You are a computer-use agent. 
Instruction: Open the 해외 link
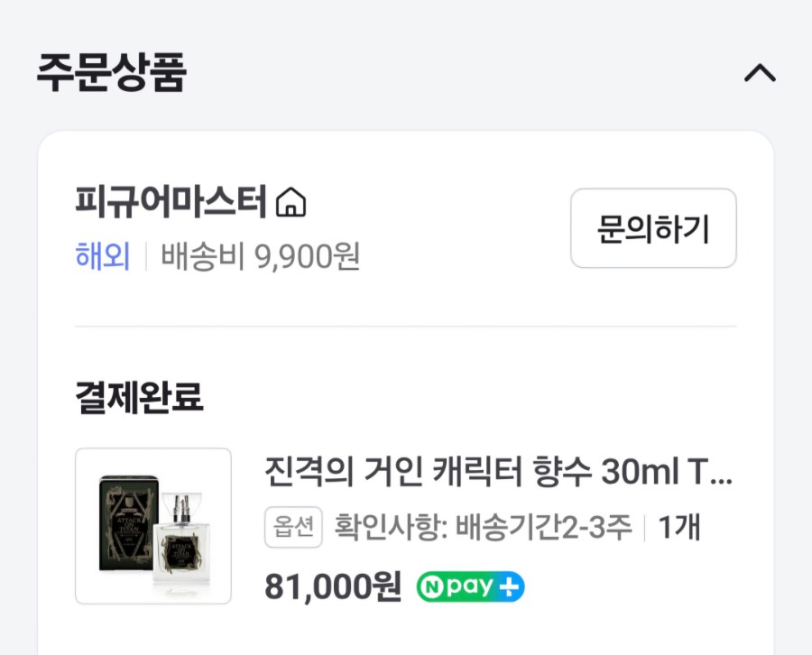coord(102,256)
